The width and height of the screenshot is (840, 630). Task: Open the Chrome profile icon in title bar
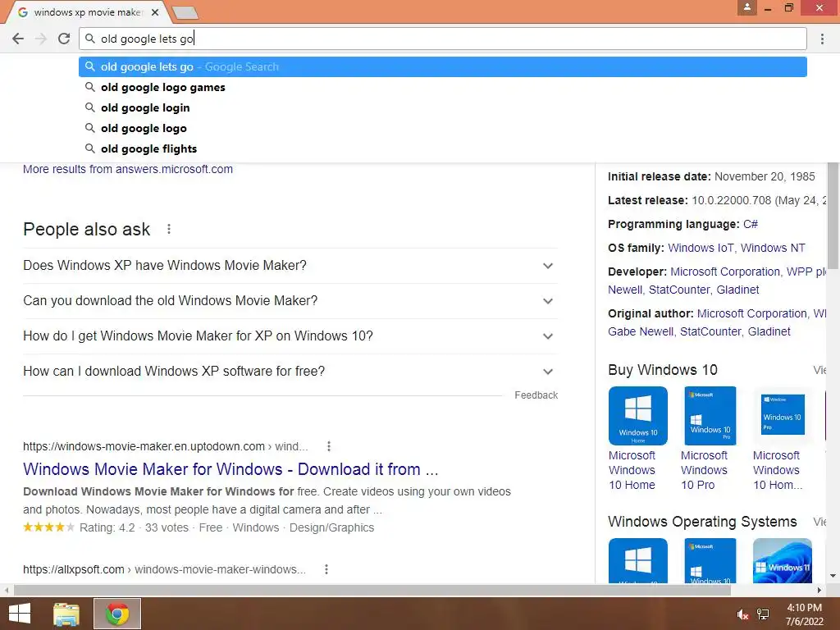click(x=746, y=7)
